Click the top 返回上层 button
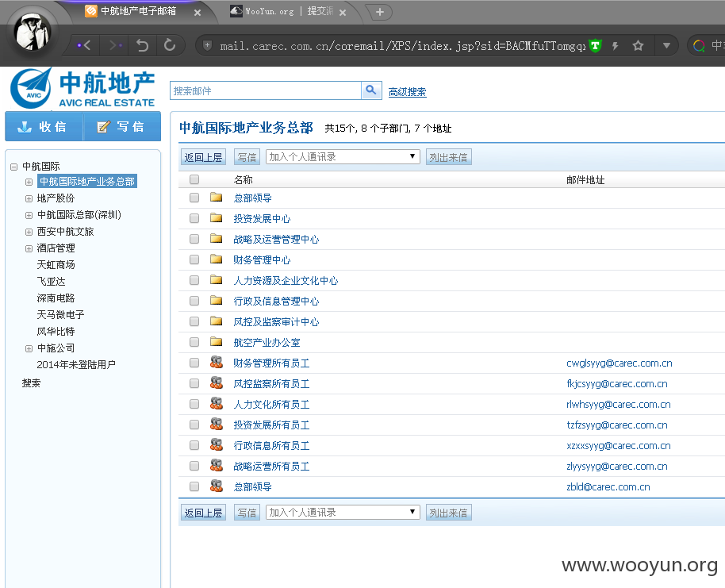 tap(203, 157)
